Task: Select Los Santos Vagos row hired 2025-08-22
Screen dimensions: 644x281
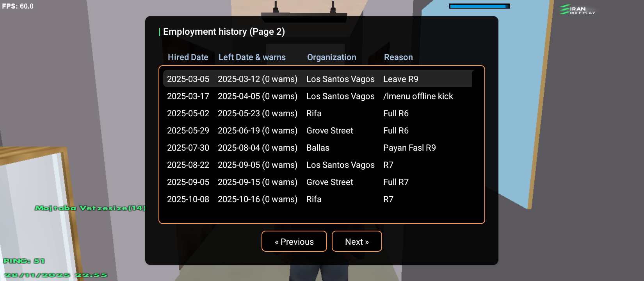Action: pos(317,165)
